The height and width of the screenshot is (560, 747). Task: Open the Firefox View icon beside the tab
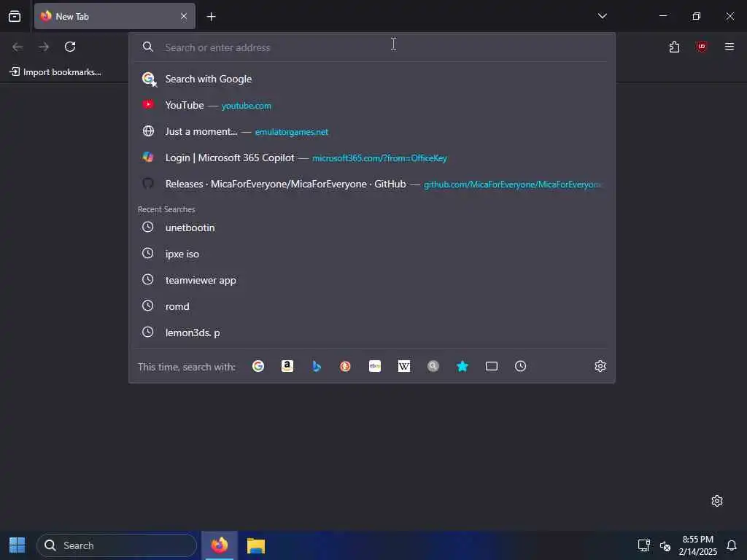15,16
